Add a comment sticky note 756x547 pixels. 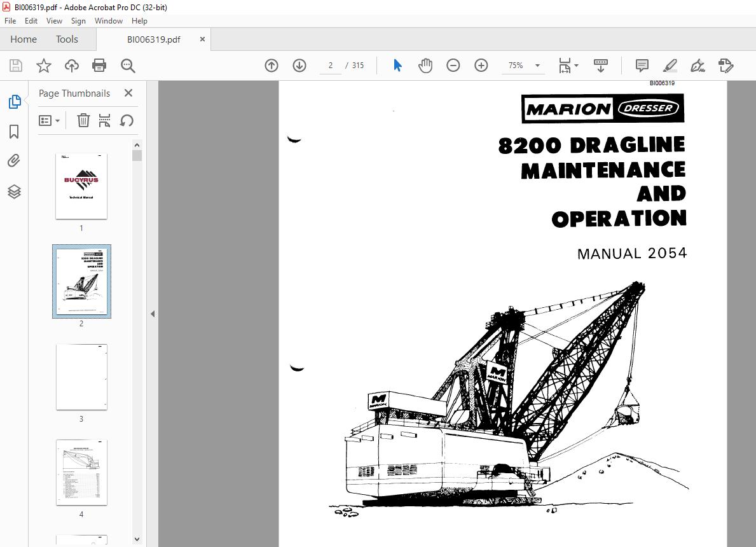tap(642, 66)
